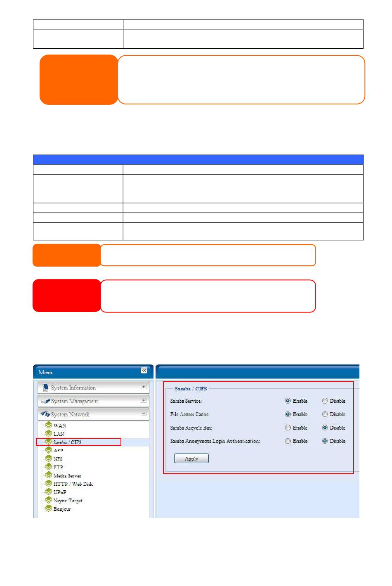Open Nsync Target settings

(x=68, y=501)
